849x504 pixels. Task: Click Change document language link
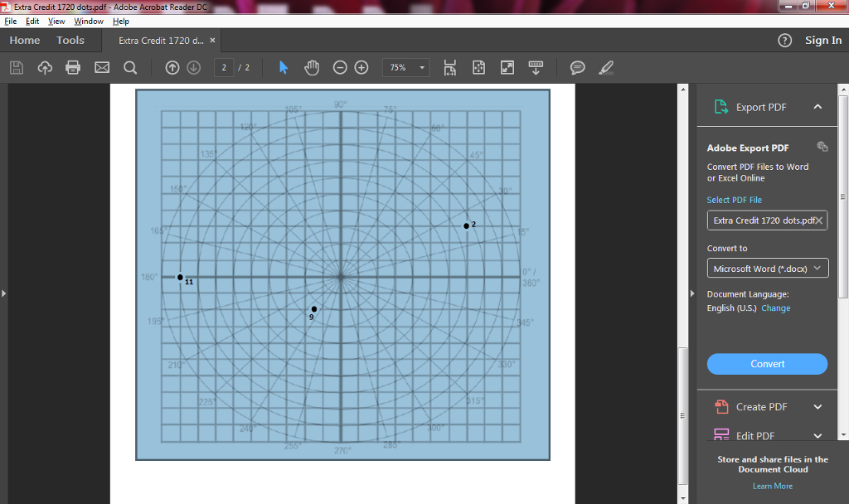point(776,308)
